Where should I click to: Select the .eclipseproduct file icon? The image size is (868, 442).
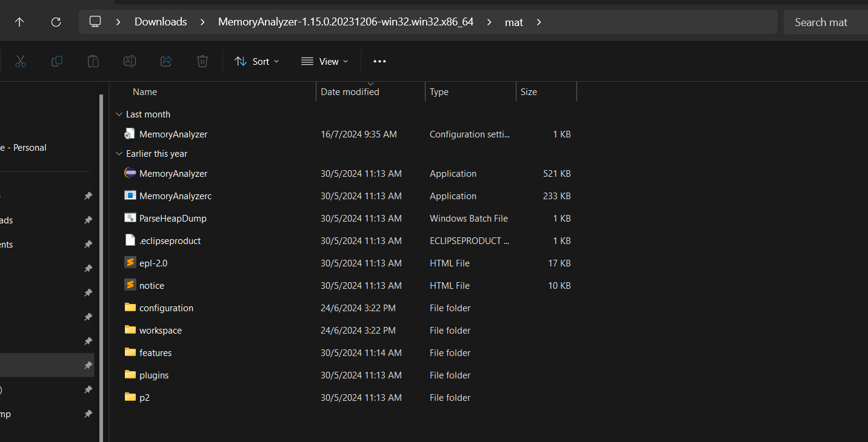(130, 240)
